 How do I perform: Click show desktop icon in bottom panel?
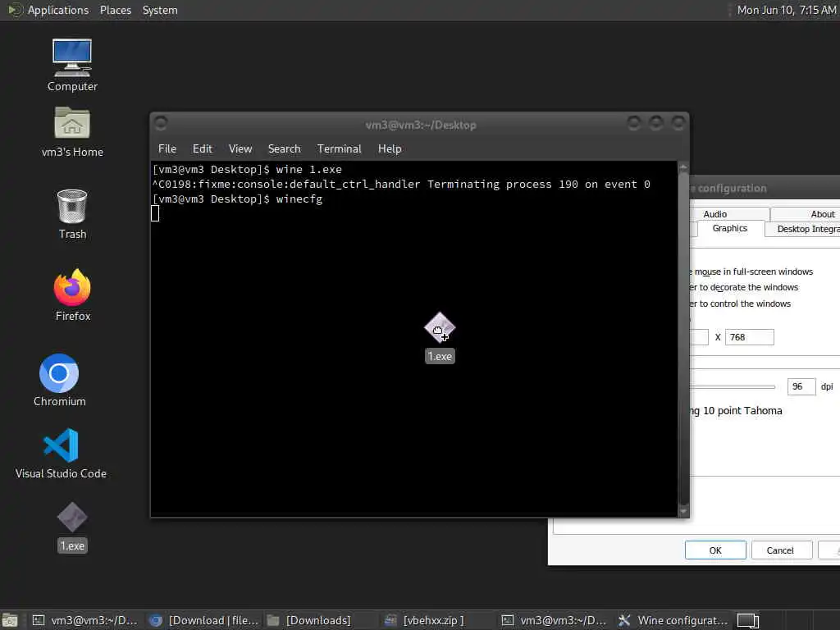[10, 620]
